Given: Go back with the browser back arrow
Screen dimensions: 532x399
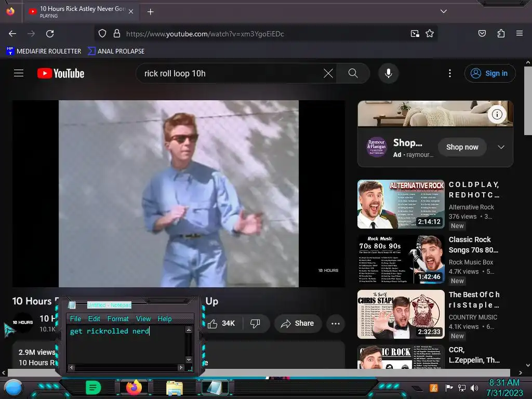Looking at the screenshot, I should (x=12, y=34).
